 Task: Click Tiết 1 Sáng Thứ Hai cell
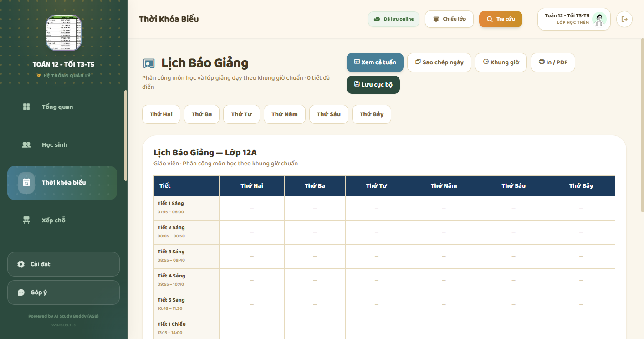(x=252, y=208)
